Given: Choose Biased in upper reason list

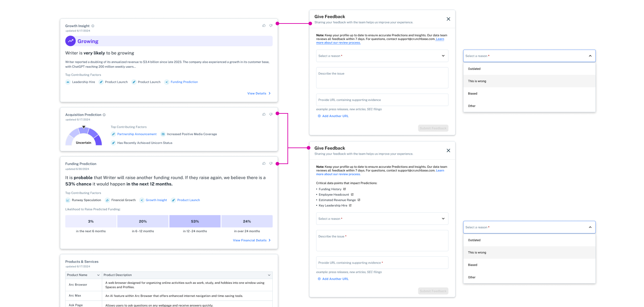Looking at the screenshot, I should [529, 94].
